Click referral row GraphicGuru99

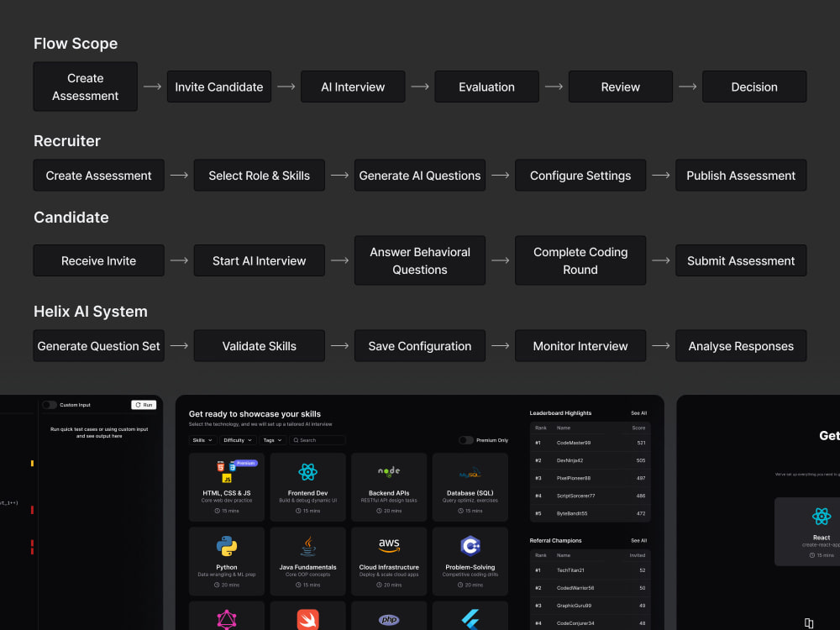click(x=591, y=606)
